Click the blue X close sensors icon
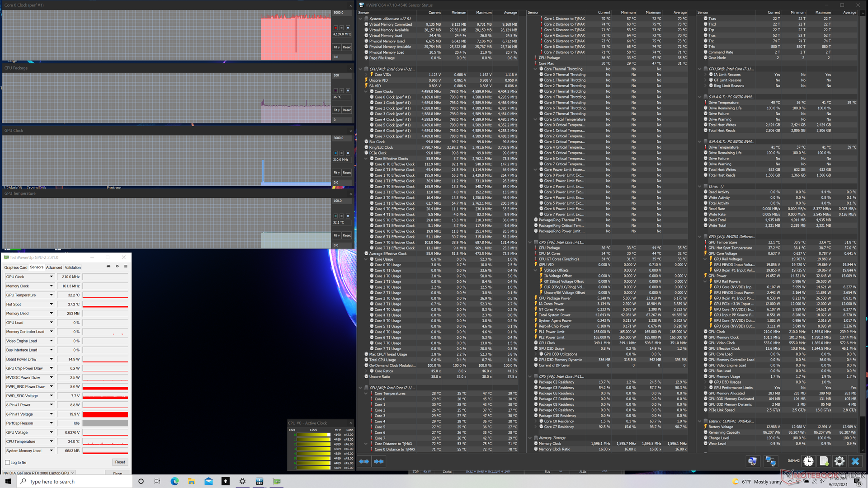Screen dimensions: 868x488 click(855, 461)
